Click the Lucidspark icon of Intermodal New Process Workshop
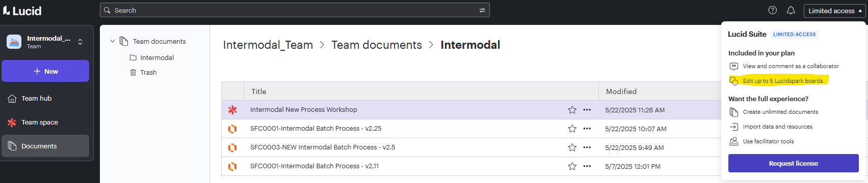868x183 pixels. point(232,110)
